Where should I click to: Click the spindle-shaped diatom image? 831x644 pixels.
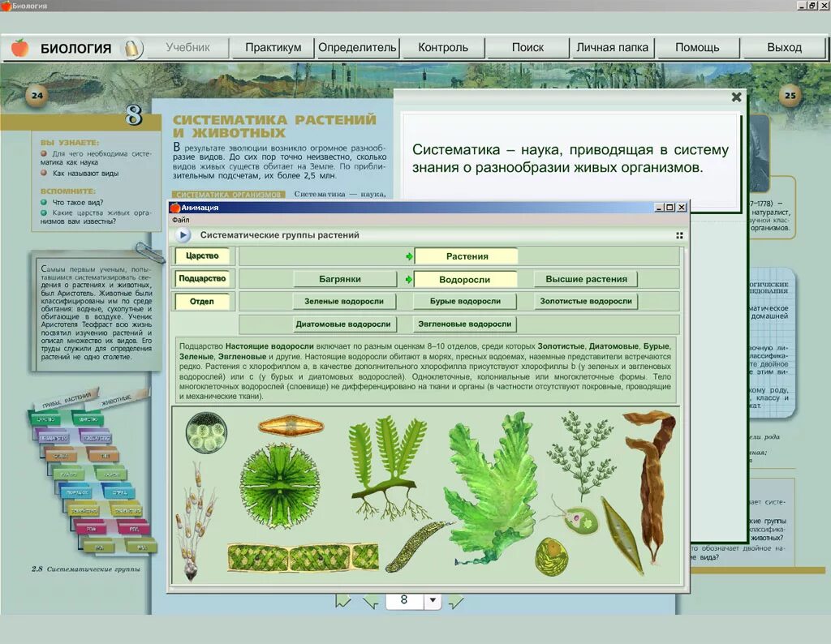click(291, 426)
